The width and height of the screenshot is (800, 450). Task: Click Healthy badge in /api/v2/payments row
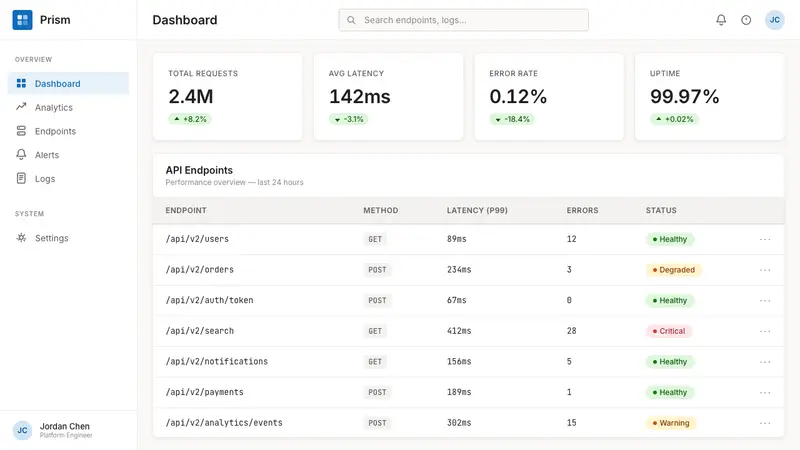pyautogui.click(x=670, y=392)
